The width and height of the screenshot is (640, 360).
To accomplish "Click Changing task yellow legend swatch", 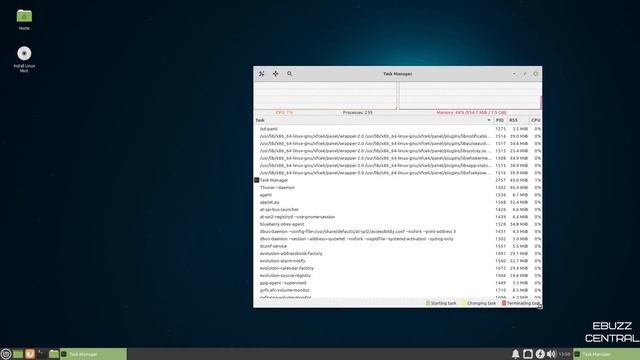I will [x=464, y=303].
